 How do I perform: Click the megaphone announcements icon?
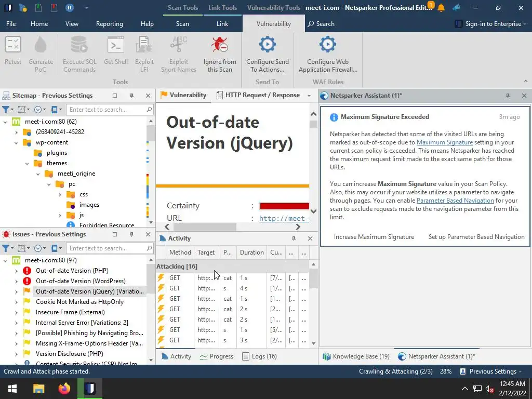point(457,7)
